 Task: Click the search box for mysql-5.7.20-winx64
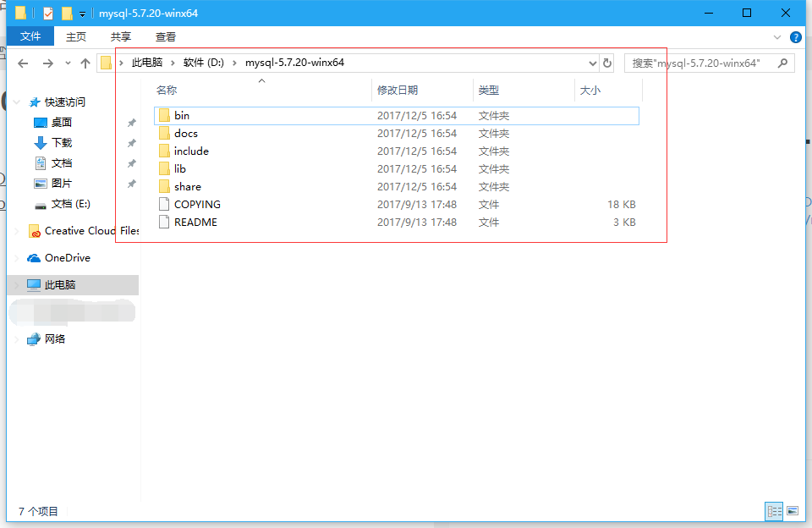(709, 63)
